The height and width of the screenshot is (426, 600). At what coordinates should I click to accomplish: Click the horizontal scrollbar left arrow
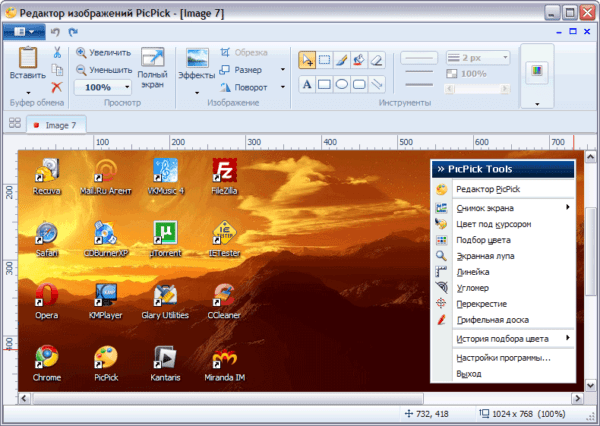(24, 398)
